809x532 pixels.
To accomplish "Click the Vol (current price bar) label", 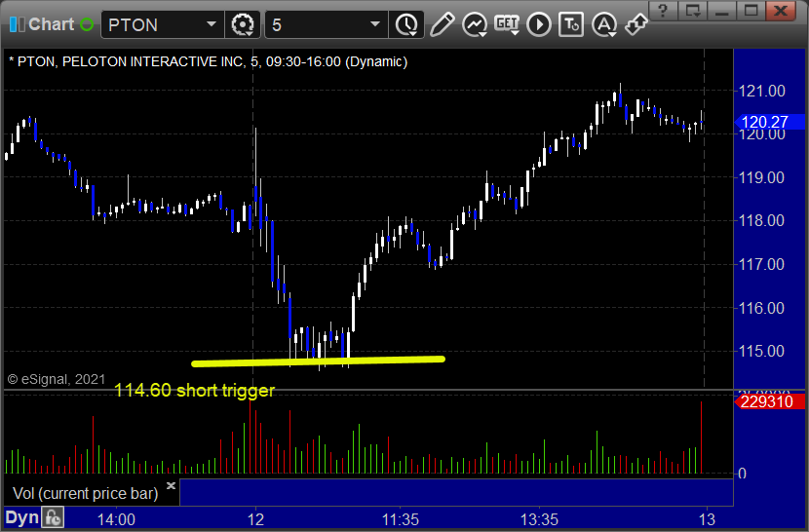I will (x=85, y=494).
